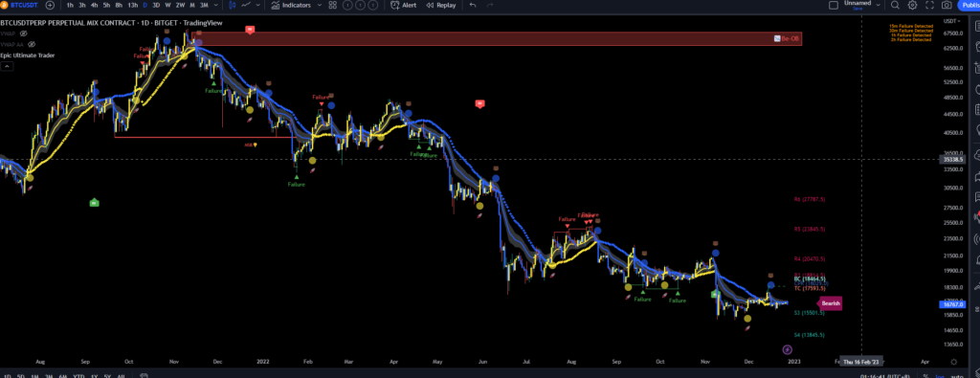Select the 5Y date range
Viewport: 980px width, 378px height.
point(107,376)
